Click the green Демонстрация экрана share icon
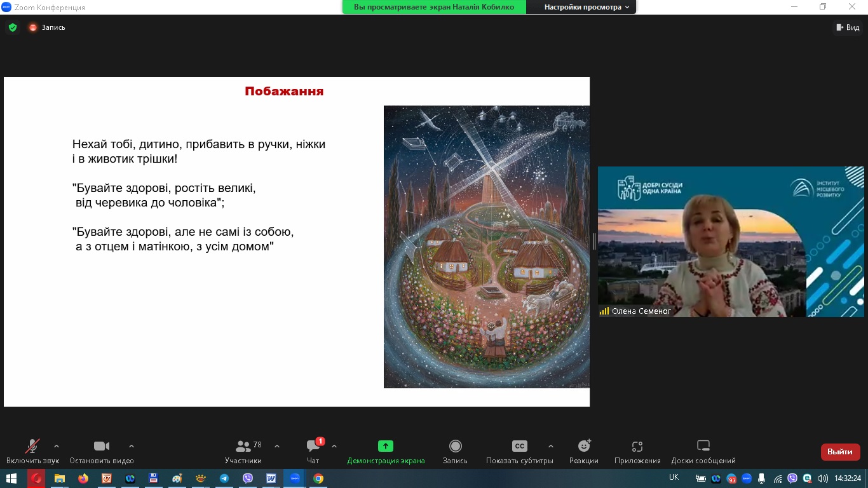 [386, 446]
